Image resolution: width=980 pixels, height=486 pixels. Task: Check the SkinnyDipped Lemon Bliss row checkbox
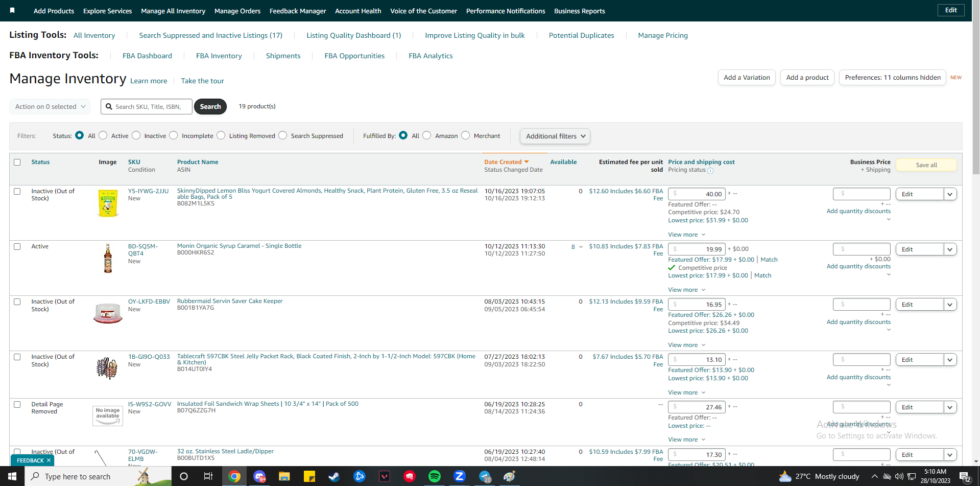(17, 191)
